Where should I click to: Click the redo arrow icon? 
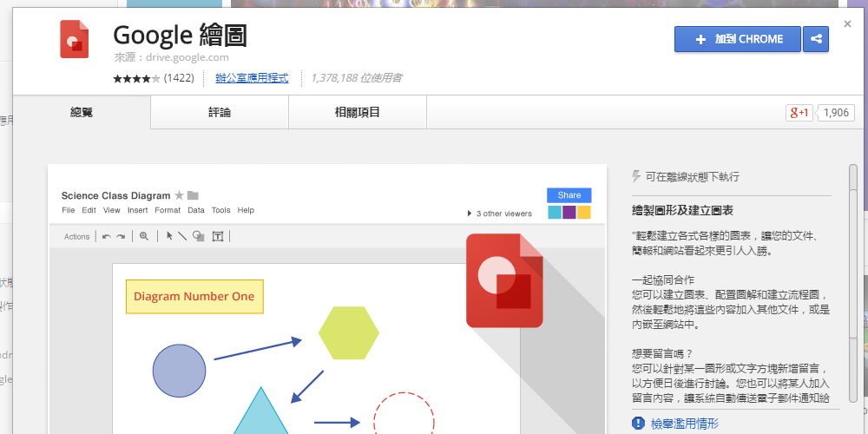120,236
